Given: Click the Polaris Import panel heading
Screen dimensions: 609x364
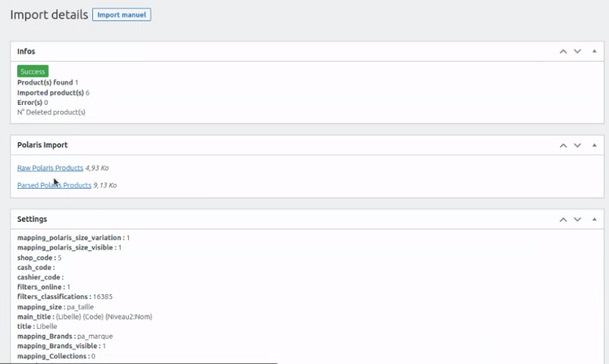Looking at the screenshot, I should click(43, 145).
